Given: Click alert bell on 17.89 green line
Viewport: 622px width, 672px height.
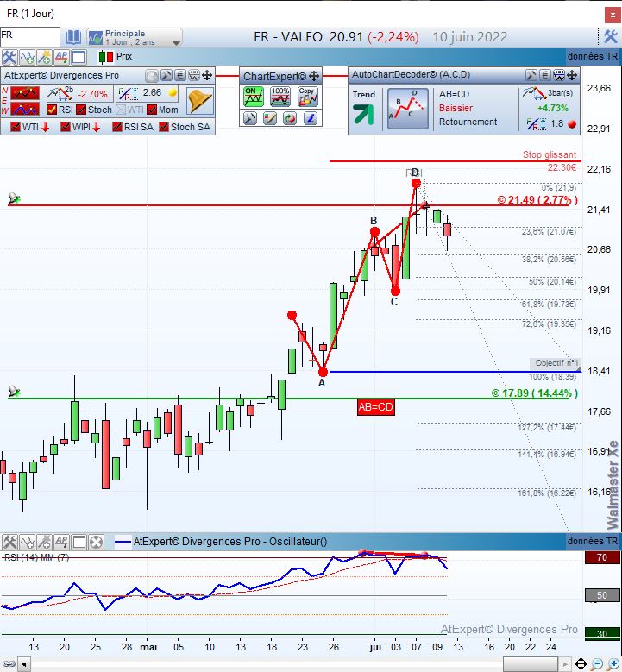Looking at the screenshot, I should 14,392.
